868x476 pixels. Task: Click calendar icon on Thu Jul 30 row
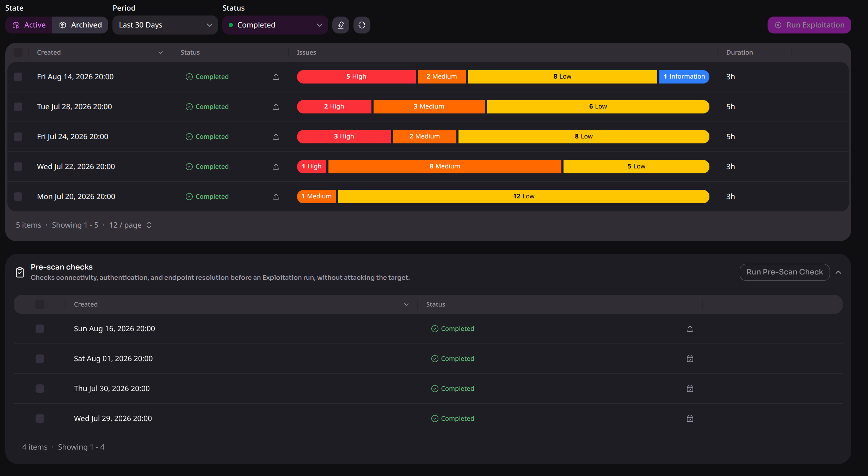pos(690,389)
